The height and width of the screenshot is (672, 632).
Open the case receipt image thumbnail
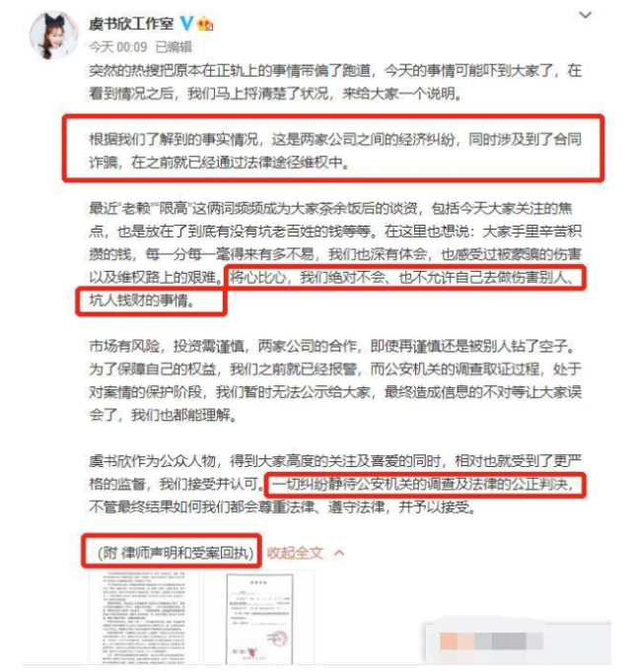coord(259,618)
